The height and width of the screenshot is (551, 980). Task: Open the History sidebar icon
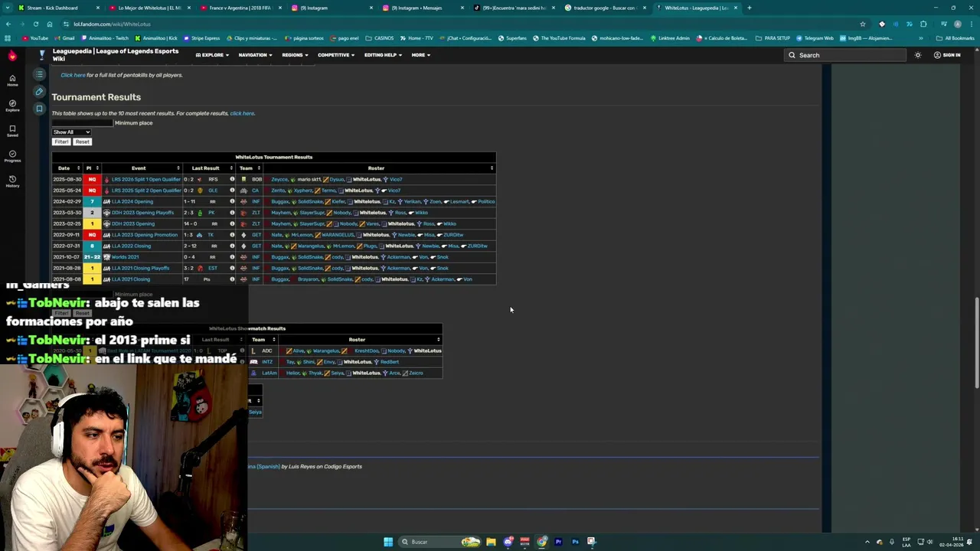coord(12,181)
